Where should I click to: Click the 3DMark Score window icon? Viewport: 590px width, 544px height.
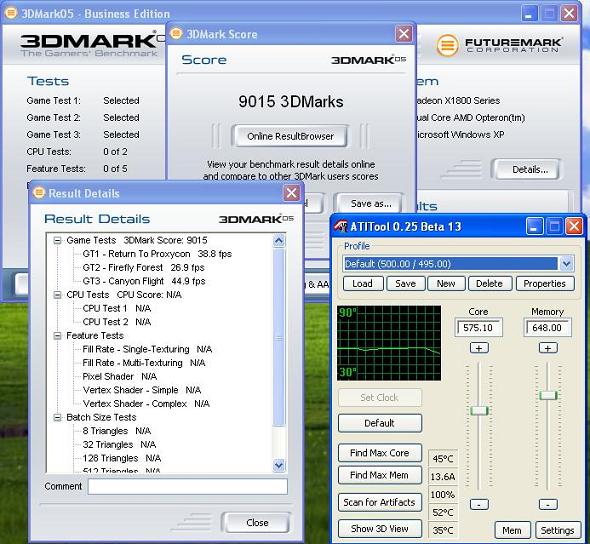tap(176, 34)
